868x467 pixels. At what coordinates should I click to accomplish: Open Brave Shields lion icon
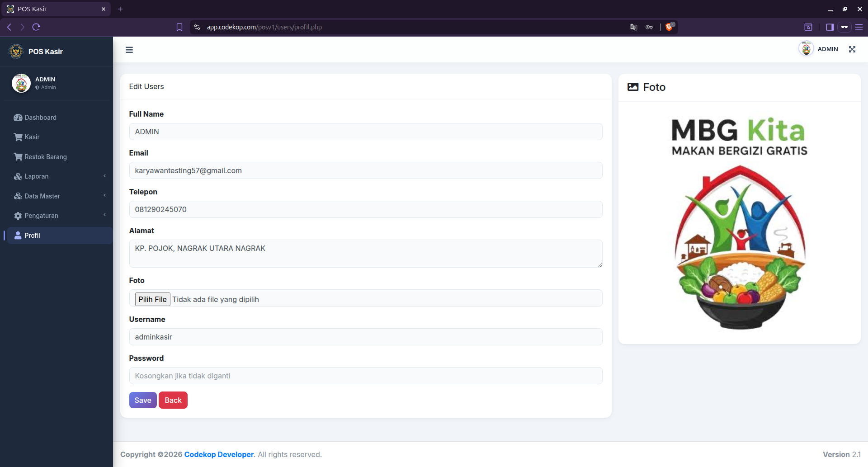coord(670,27)
